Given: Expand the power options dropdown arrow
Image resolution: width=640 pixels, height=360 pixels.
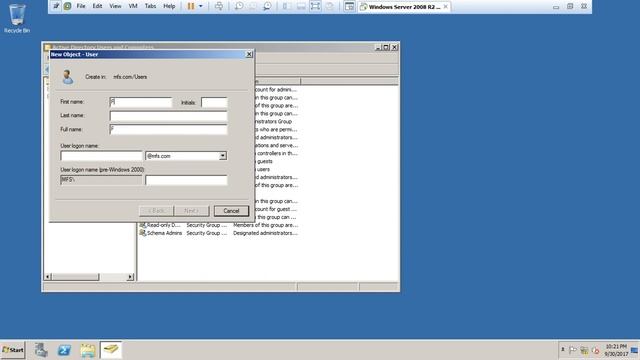Looking at the screenshot, I should [200, 6].
